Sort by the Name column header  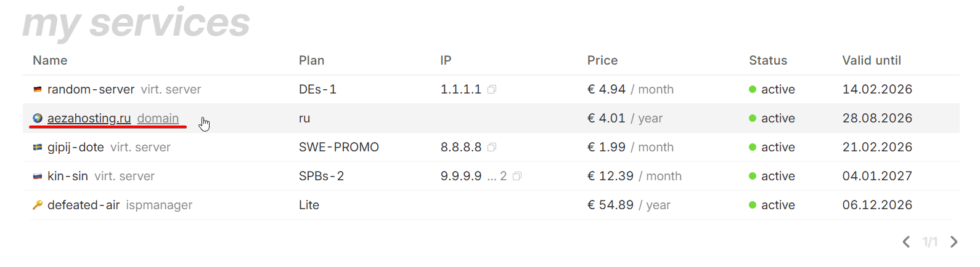coord(50,60)
